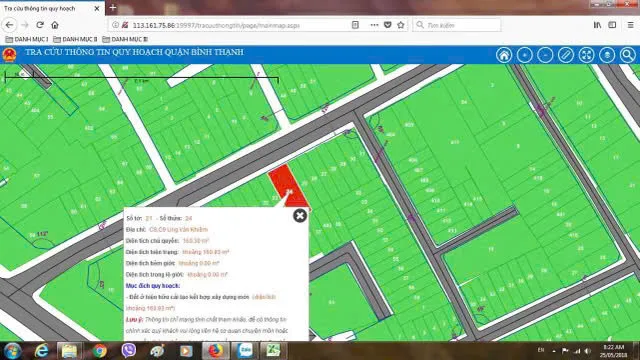Open the Firefox library icon
640x360 pixels.
(598, 25)
